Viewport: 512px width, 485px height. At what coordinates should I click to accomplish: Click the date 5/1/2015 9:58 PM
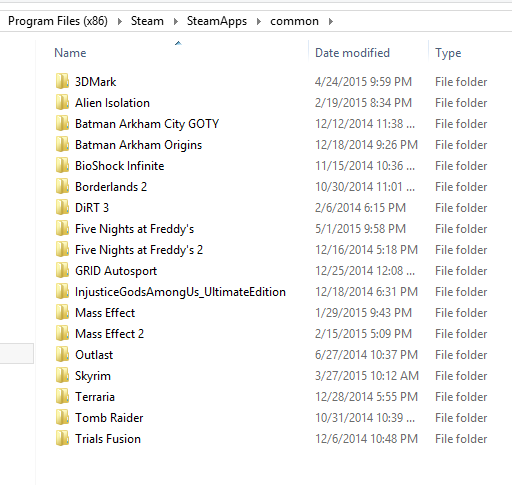click(360, 229)
